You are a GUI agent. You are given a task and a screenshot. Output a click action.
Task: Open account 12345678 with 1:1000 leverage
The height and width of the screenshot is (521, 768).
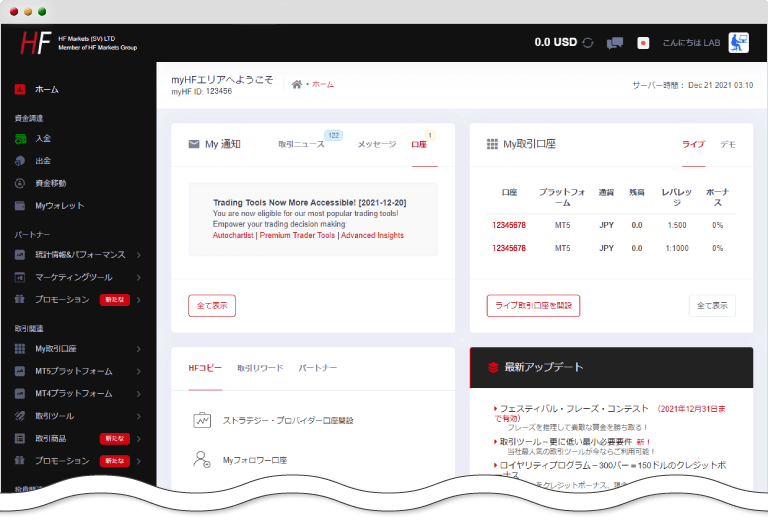pyautogui.click(x=509, y=248)
